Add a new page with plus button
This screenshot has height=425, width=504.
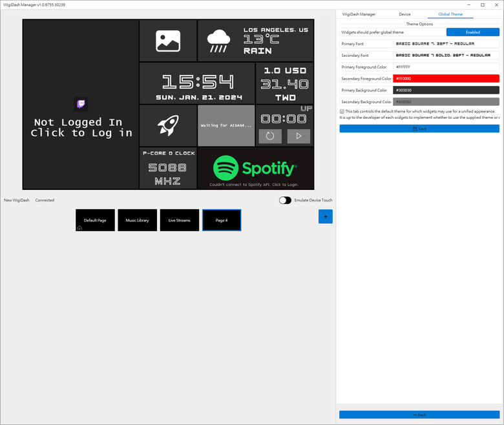(x=325, y=216)
